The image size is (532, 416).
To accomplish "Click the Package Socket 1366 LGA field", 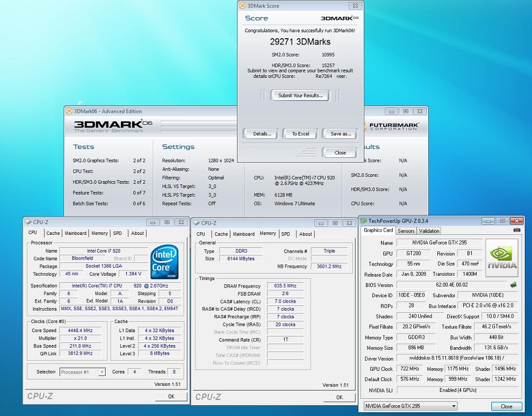I will coord(104,266).
